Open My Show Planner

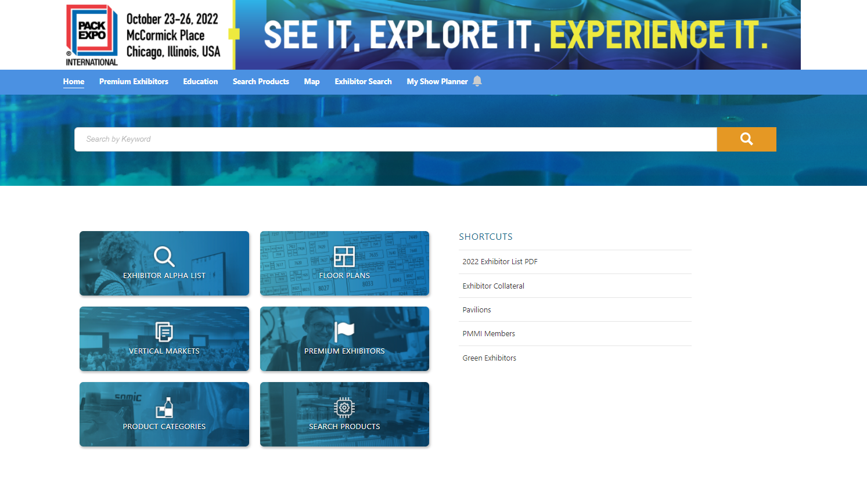tap(437, 81)
